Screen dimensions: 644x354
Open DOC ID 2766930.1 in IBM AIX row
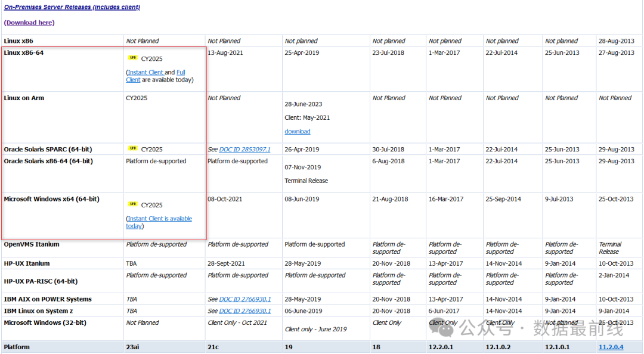[245, 299]
